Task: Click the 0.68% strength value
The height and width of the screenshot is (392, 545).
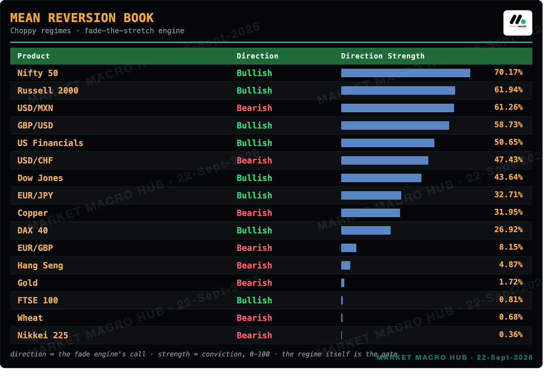Action: pyautogui.click(x=511, y=317)
